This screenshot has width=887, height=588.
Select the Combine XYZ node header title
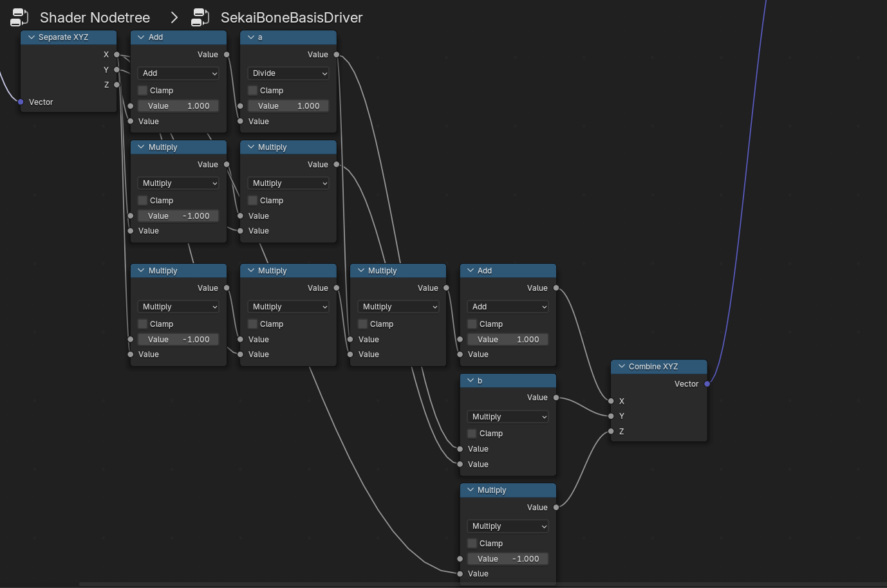coord(653,367)
